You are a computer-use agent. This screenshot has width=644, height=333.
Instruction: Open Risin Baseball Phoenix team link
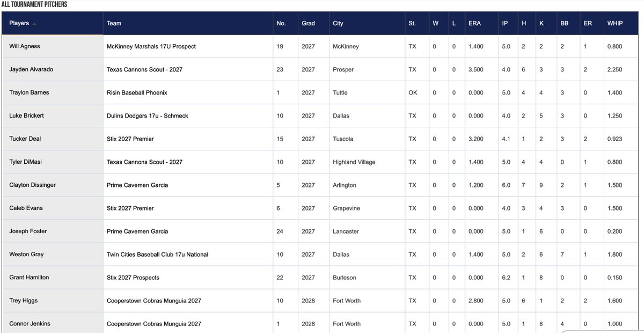[x=137, y=93]
